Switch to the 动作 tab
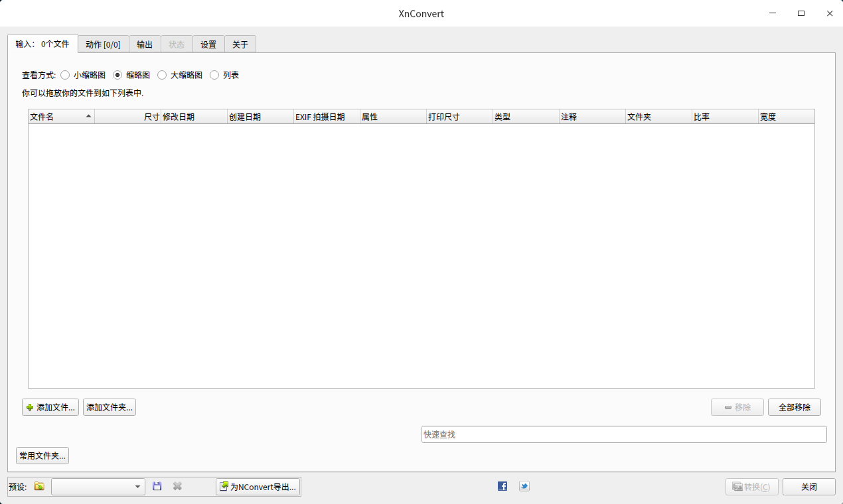Screen dimensions: 843x504 pyautogui.click(x=104, y=44)
